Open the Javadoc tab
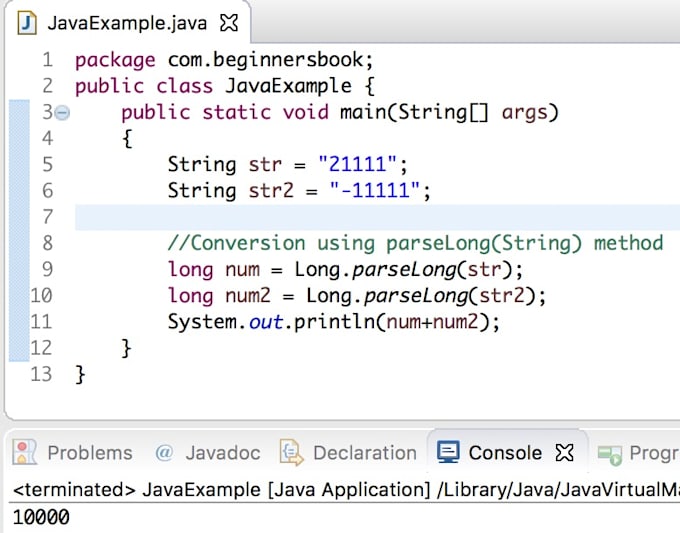Viewport: 680px width, 533px height. [222, 453]
